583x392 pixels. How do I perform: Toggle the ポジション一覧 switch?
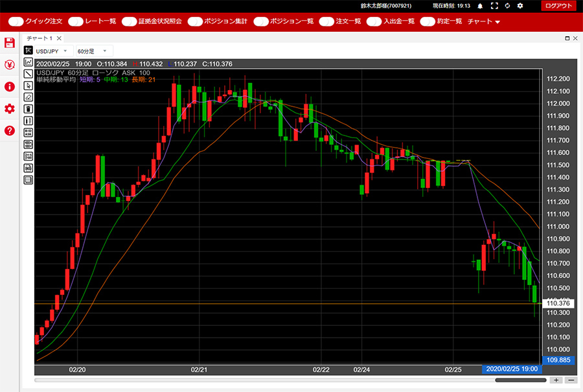pyautogui.click(x=261, y=21)
